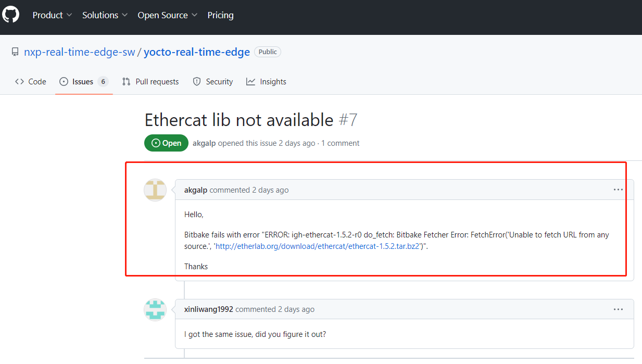
Task: Open the nxp-real-time-edge-sw organization link
Action: point(80,52)
